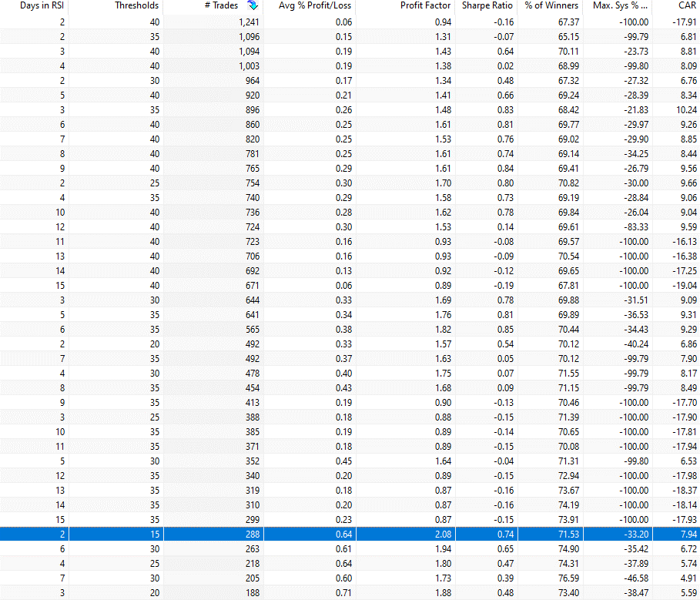Click the sort arrow icon beside # Trades
The width and height of the screenshot is (700, 600).
251,5
